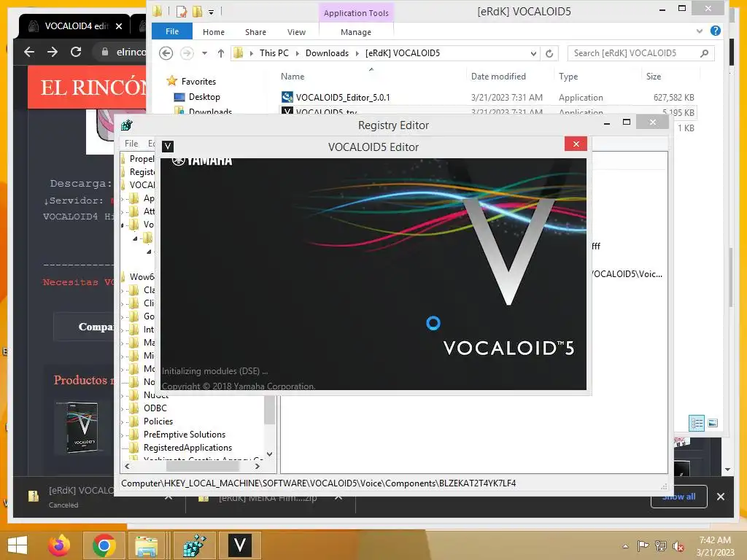Viewport: 747px width, 560px height.
Task: Select RegisteredApplications registry key
Action: pos(187,448)
